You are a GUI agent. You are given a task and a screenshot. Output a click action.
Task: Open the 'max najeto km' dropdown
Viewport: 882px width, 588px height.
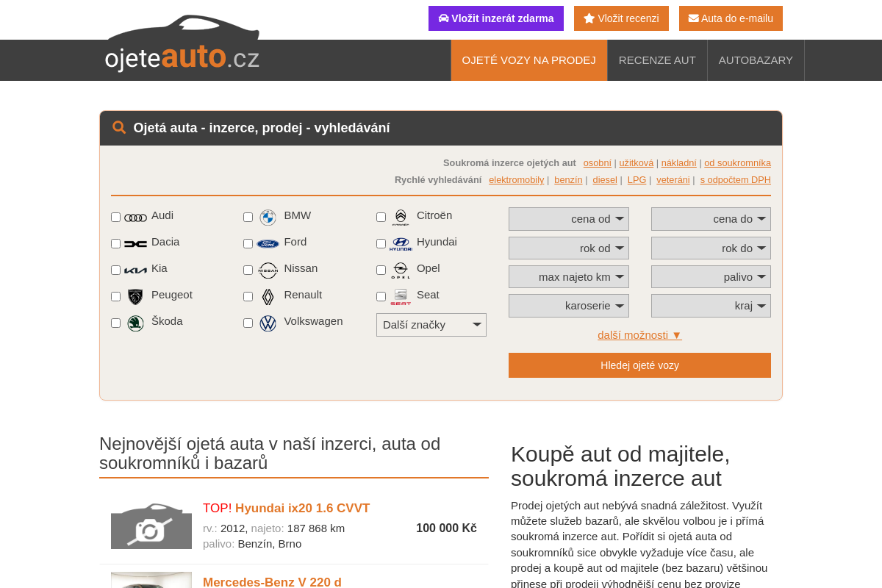point(569,277)
